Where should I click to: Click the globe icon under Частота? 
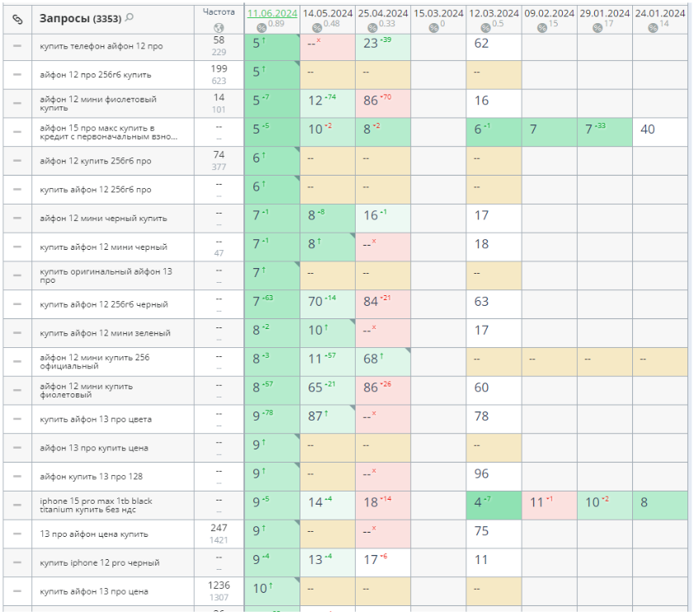219,27
